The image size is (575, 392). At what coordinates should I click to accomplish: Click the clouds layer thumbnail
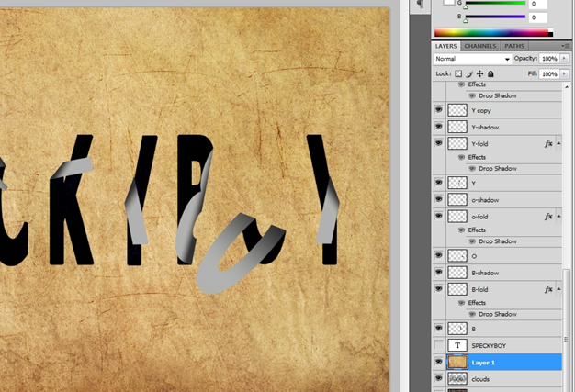[457, 379]
